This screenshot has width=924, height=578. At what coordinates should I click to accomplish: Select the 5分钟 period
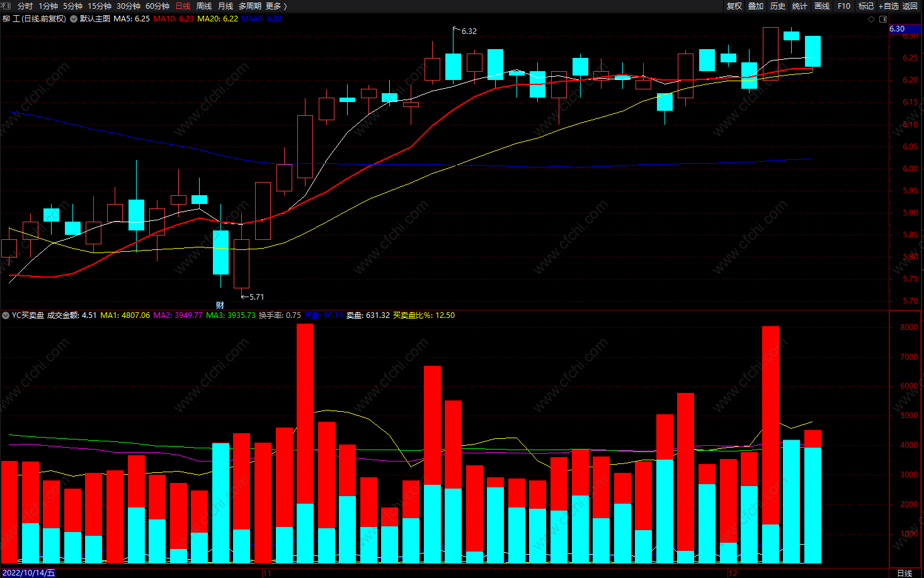[72, 6]
